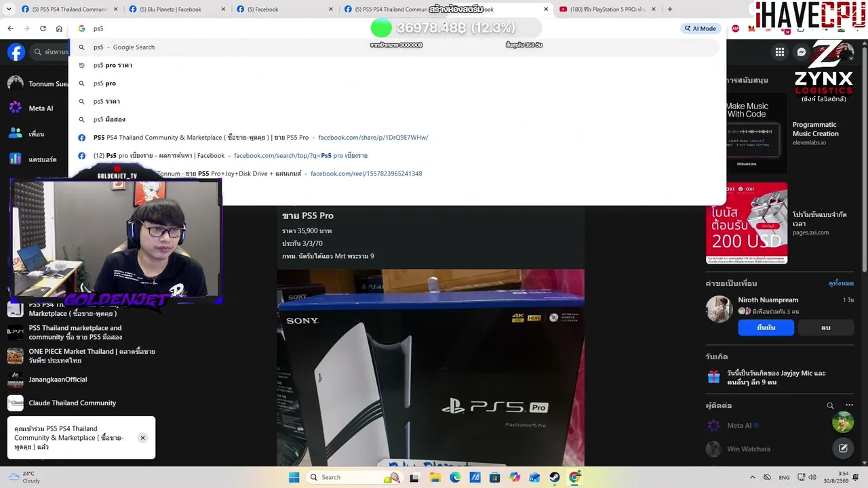
Task: Click the AI Mode button
Action: click(700, 28)
